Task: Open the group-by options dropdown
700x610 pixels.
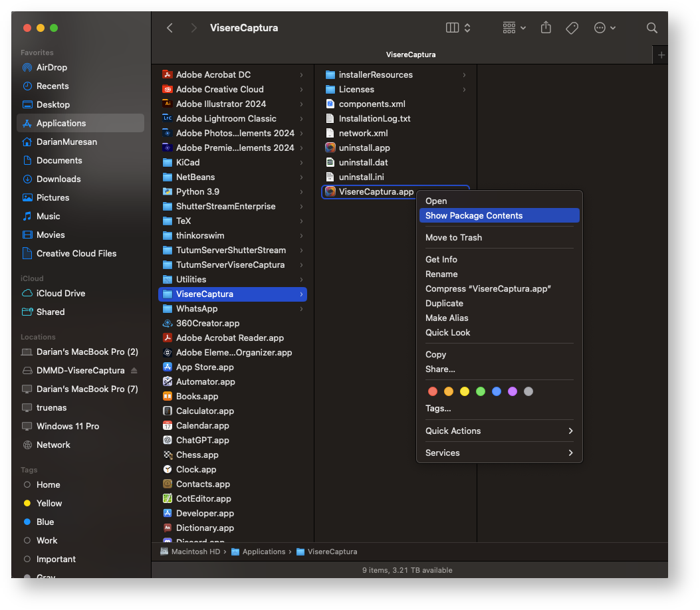Action: 514,28
